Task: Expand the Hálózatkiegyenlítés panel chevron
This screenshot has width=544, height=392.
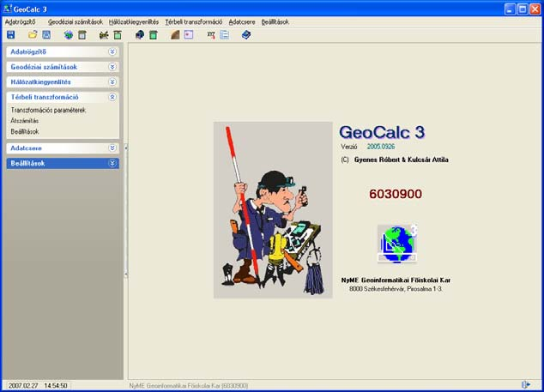Action: (112, 81)
